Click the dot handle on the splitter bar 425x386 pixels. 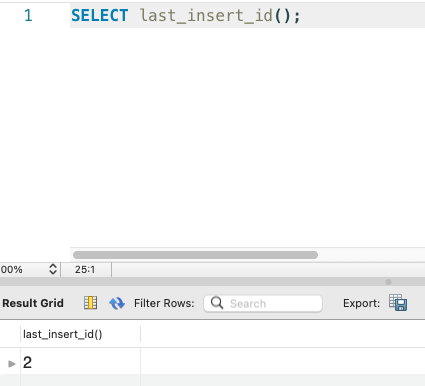click(388, 282)
